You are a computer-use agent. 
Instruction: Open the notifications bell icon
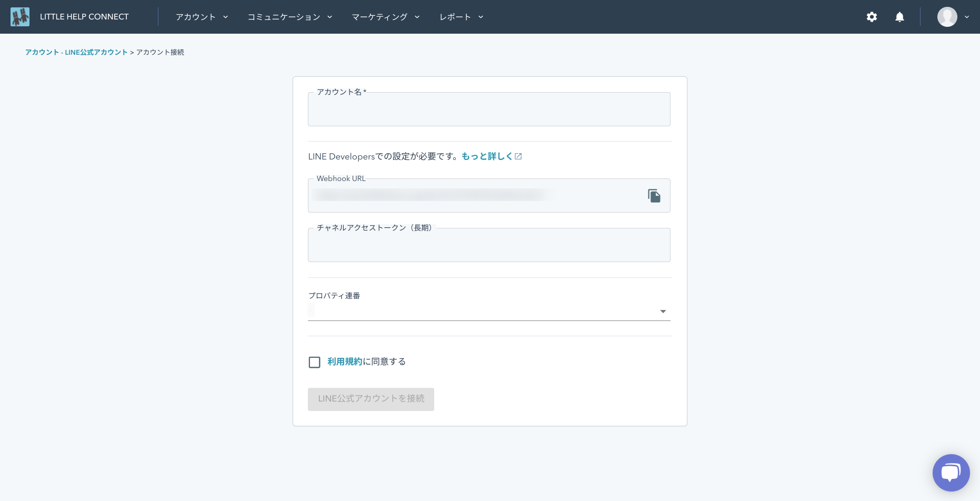[899, 17]
